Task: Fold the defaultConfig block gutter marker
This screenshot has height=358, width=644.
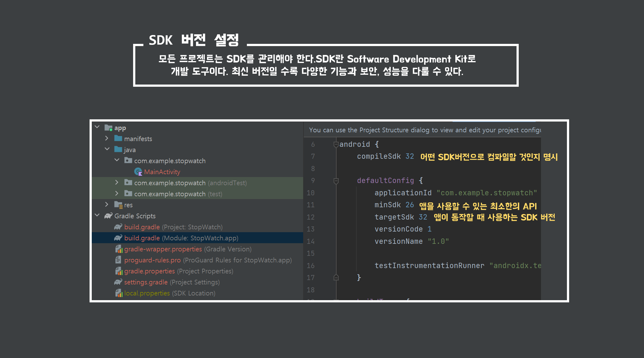Action: 336,181
